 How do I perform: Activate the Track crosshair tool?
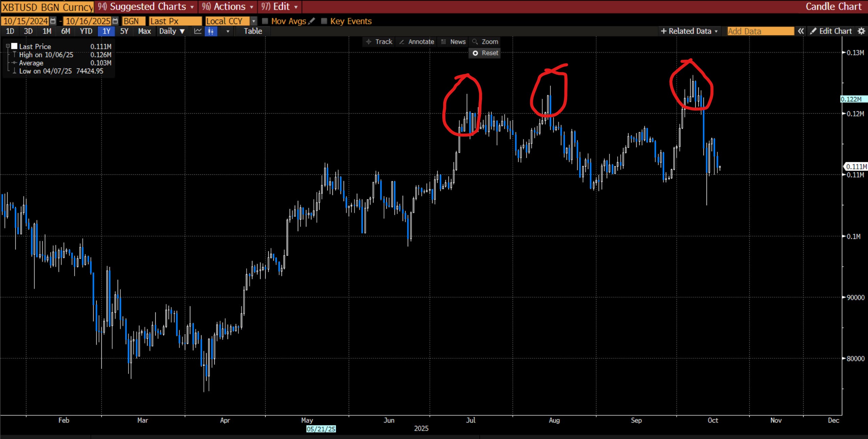(x=379, y=42)
